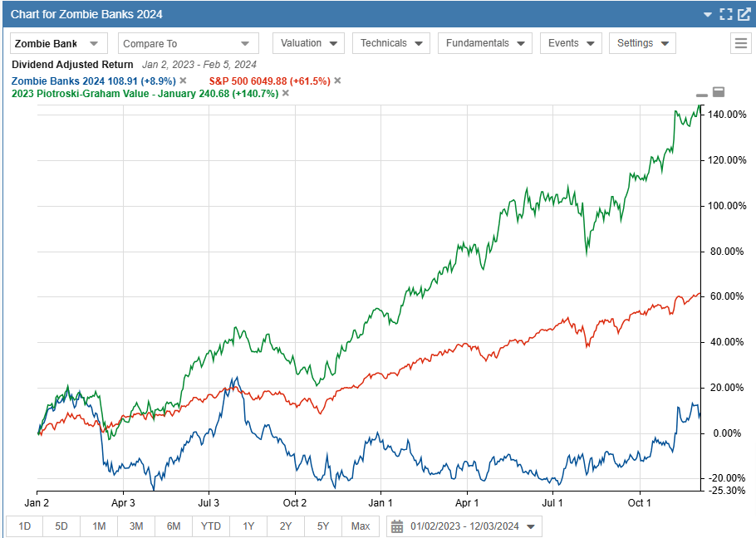Open the hamburger chart menu
Image resolution: width=756 pixels, height=538 pixels.
point(740,43)
